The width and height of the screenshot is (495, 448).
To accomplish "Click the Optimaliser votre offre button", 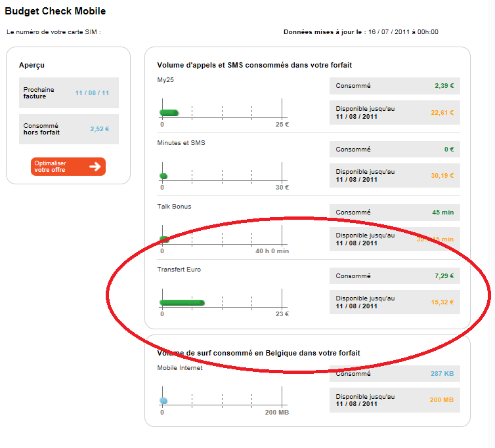I will (68, 167).
